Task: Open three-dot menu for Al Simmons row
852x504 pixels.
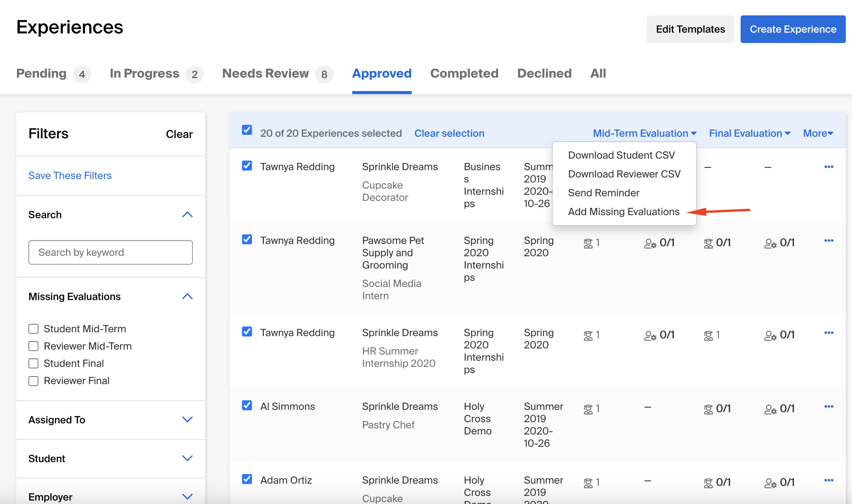Action: 829,406
